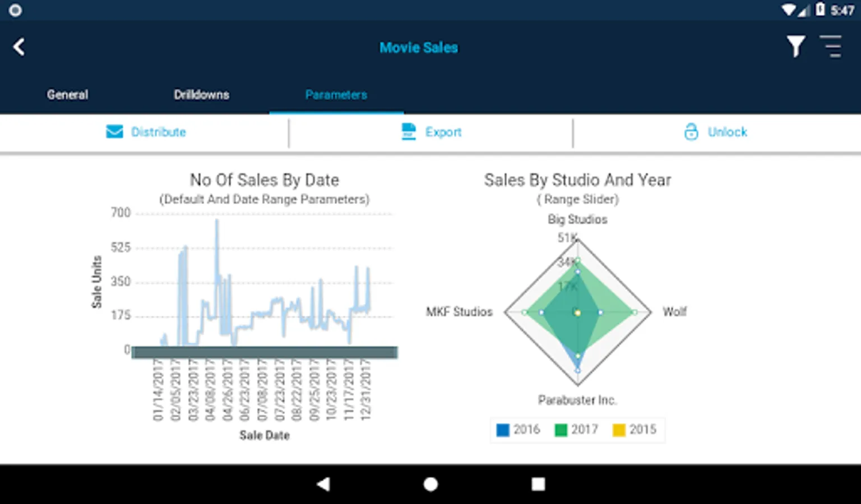861x504 pixels.
Task: Go back using the back arrow
Action: (18, 47)
